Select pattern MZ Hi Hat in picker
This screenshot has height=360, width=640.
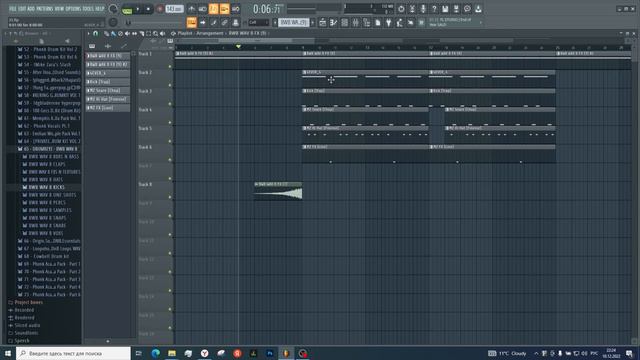point(108,99)
